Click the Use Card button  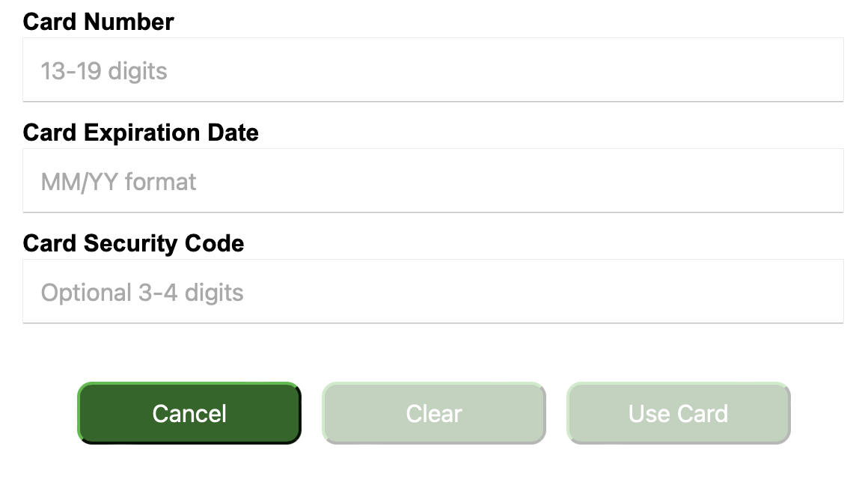(x=679, y=413)
